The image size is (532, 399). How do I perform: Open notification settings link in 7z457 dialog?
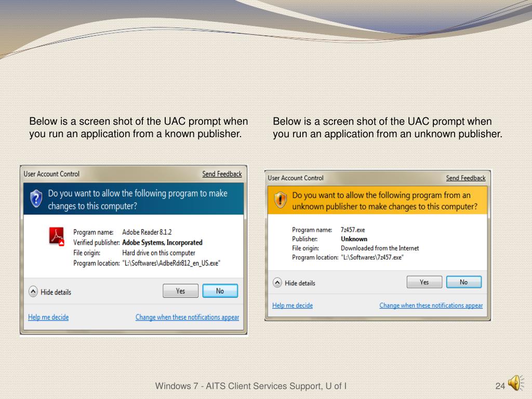(431, 305)
